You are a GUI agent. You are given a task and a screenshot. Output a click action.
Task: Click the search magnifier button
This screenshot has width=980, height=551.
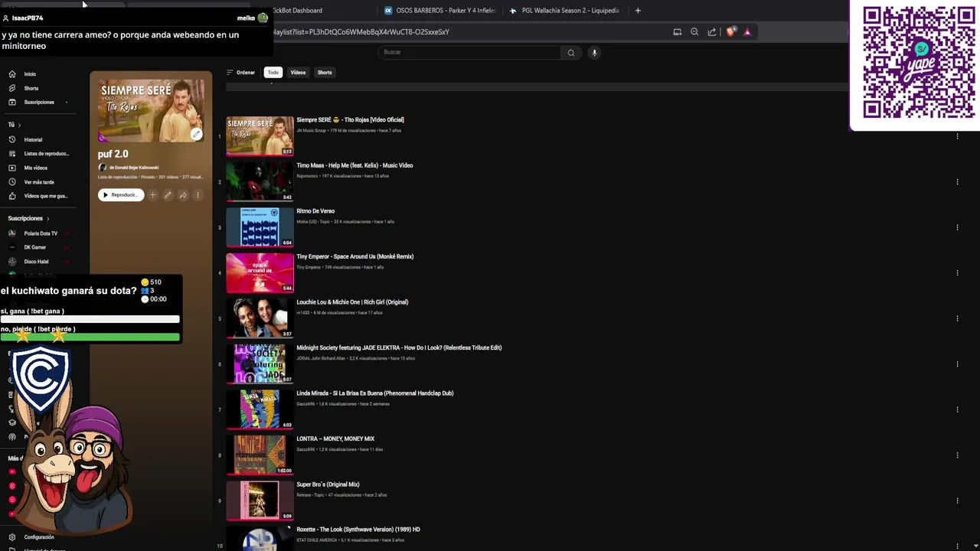point(570,53)
